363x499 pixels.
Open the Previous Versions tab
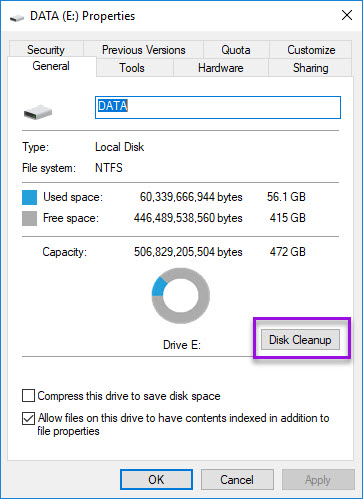(143, 50)
